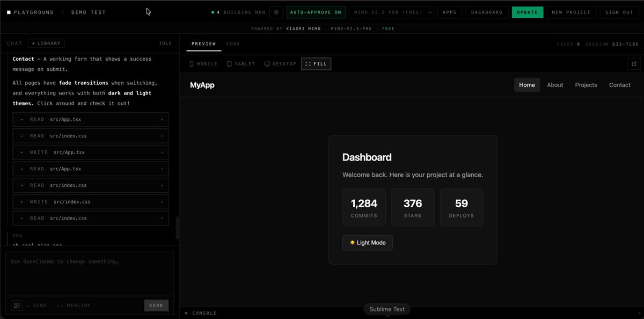Click the "SESSION 833-7CB6" text
The height and width of the screenshot is (319, 644).
click(x=612, y=44)
